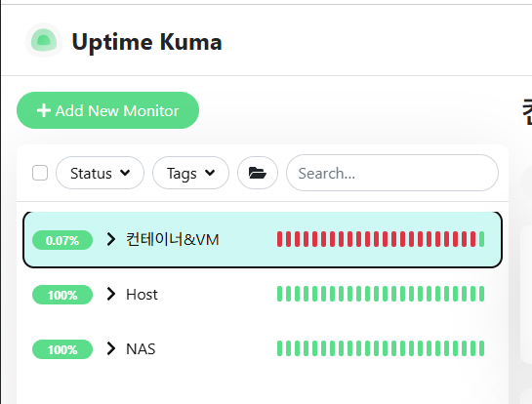
Task: Click the NAS 100% uptime badge
Action: pyautogui.click(x=62, y=349)
